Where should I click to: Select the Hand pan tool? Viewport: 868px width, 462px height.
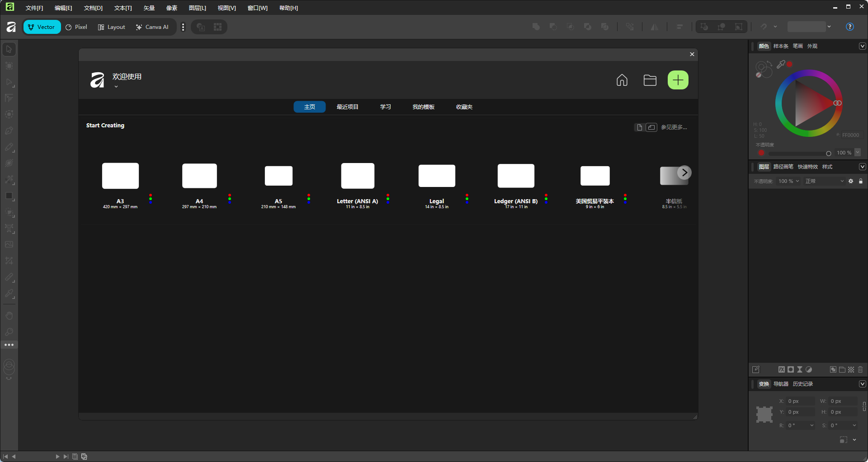tap(9, 315)
